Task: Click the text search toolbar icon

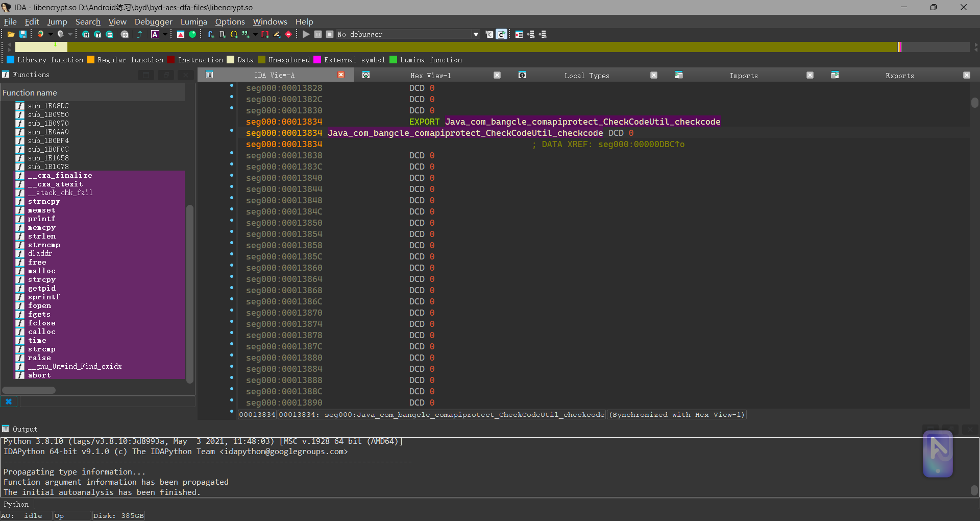Action: (97, 34)
